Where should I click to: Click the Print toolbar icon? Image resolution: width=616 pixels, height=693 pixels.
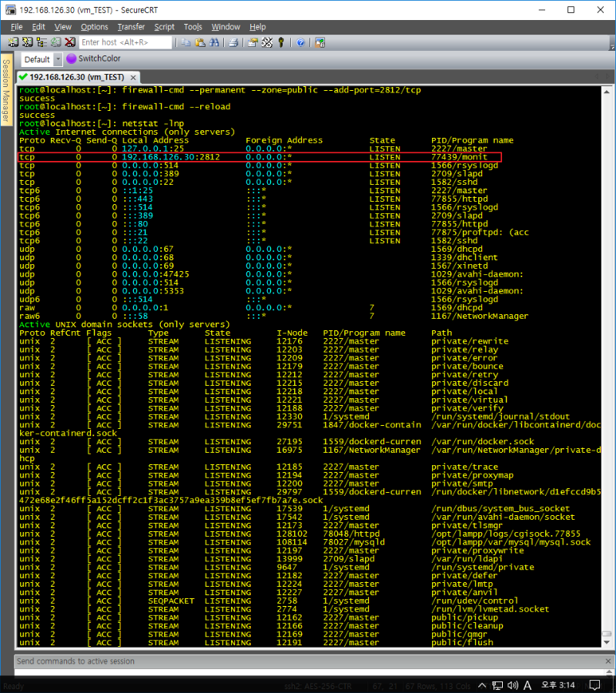pyautogui.click(x=233, y=42)
